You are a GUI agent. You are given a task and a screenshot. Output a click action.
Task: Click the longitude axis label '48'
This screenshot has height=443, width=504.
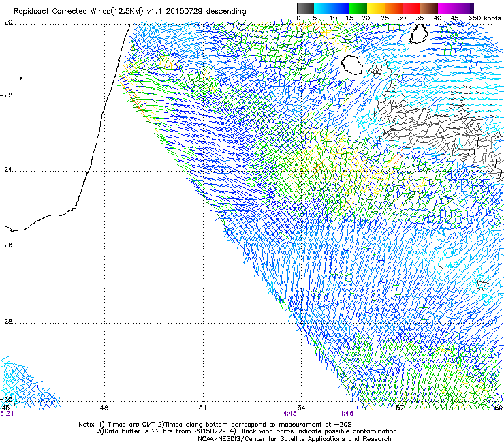point(104,408)
